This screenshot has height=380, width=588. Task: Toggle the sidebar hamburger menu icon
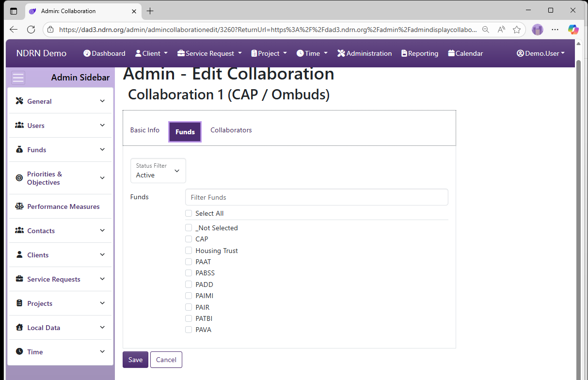click(x=18, y=78)
